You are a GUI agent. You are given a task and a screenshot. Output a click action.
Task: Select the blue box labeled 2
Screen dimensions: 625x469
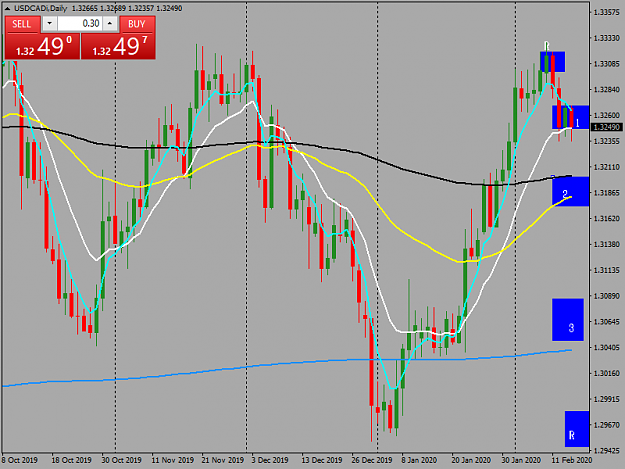pyautogui.click(x=570, y=191)
